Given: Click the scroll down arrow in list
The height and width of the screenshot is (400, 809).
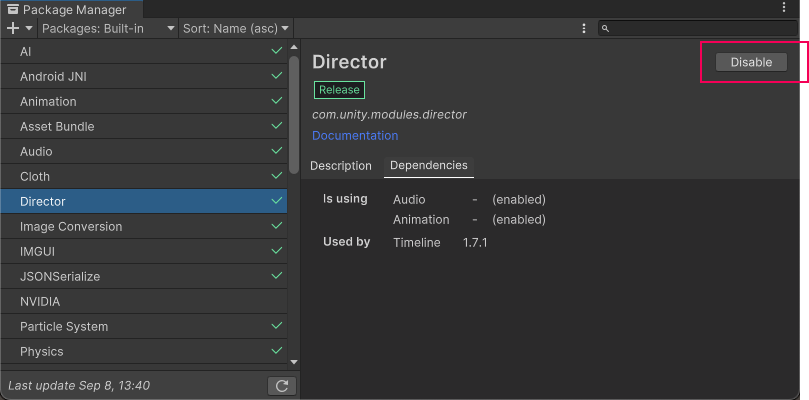Looking at the screenshot, I should click(294, 361).
